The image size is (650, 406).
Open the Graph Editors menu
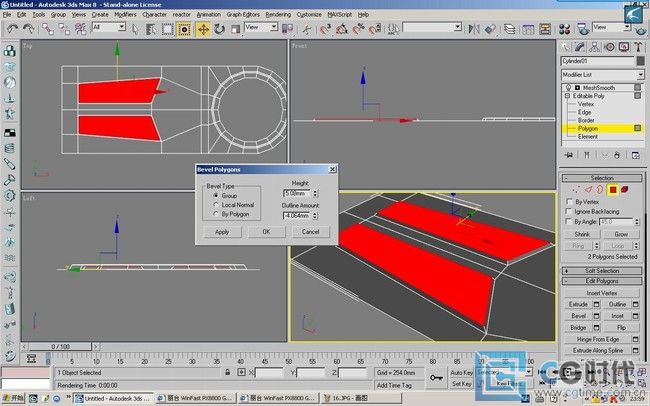click(243, 14)
